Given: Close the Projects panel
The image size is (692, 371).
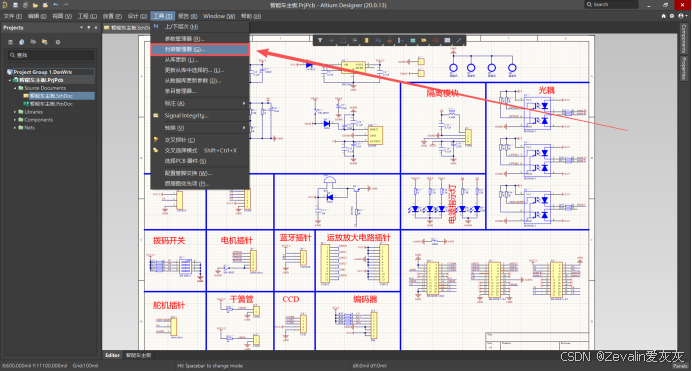Looking at the screenshot, I should pos(96,27).
